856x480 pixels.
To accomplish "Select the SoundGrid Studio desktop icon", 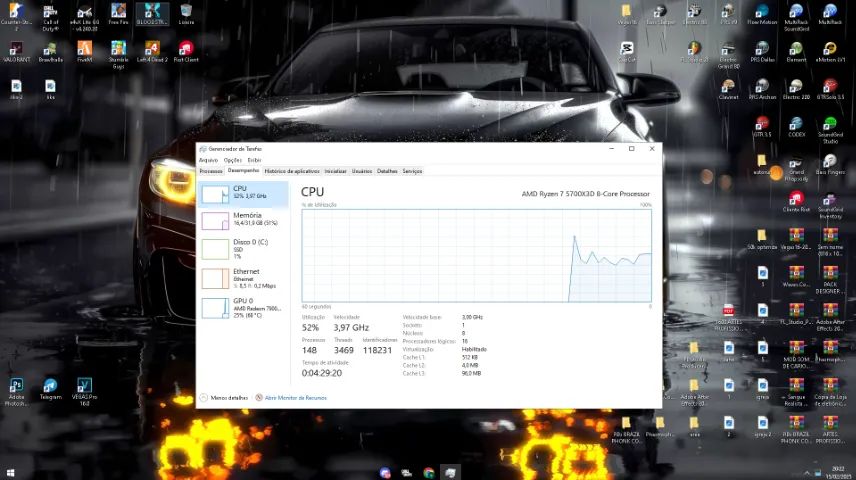I will click(x=830, y=130).
